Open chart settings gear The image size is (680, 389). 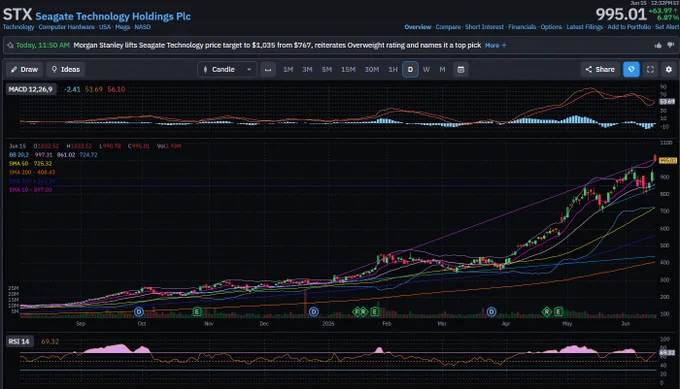[669, 69]
